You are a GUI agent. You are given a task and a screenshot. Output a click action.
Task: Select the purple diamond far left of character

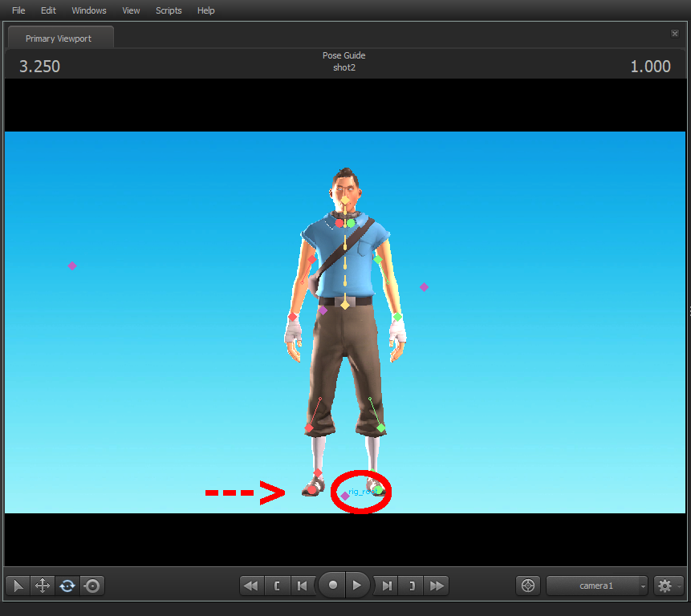point(72,265)
